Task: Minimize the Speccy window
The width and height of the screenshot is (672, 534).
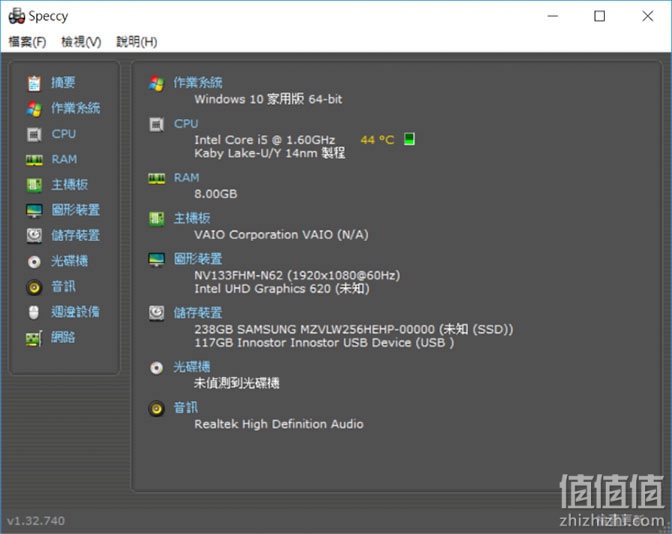Action: coord(553,16)
